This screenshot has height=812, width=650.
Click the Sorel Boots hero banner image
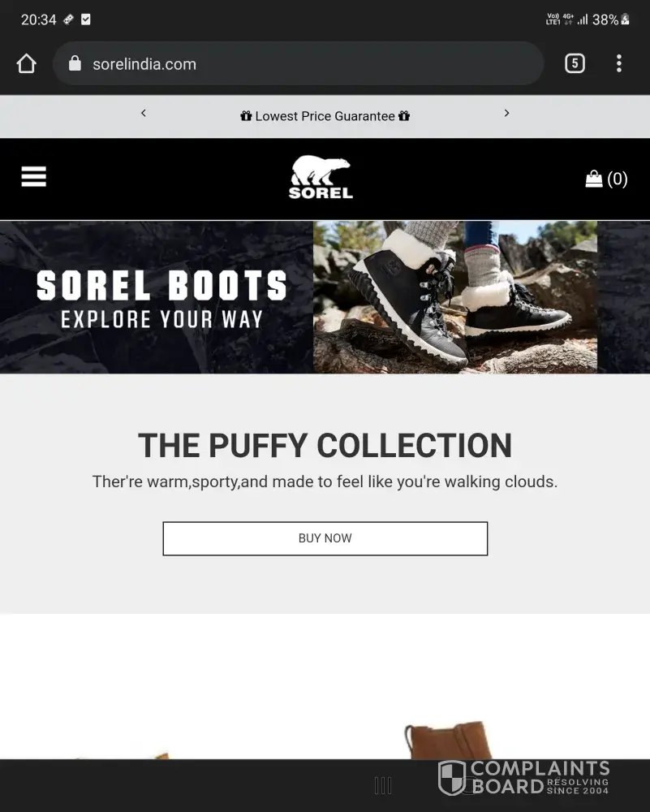325,297
